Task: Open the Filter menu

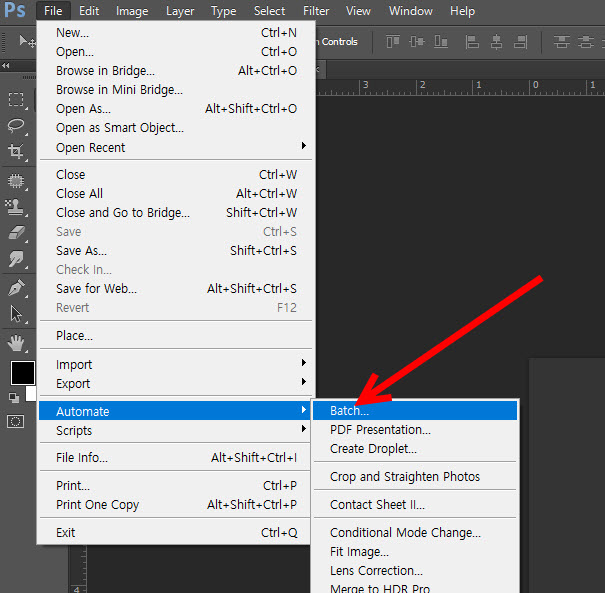Action: pos(316,11)
